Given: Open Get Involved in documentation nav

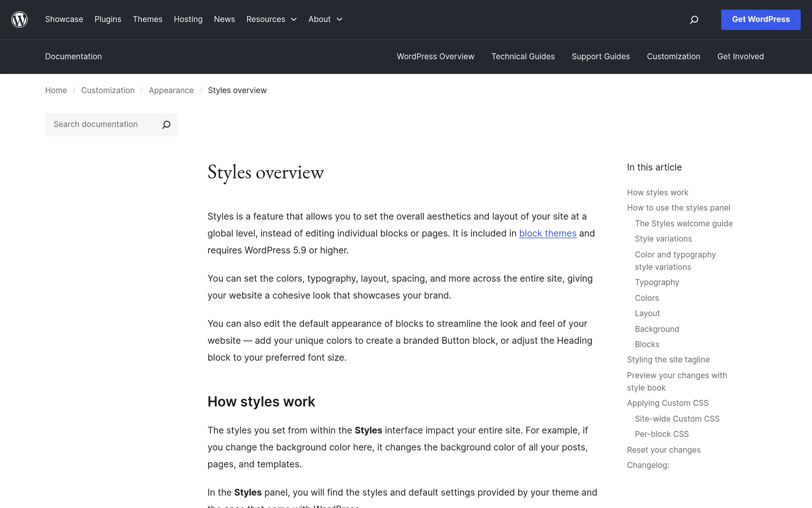Looking at the screenshot, I should tap(741, 57).
